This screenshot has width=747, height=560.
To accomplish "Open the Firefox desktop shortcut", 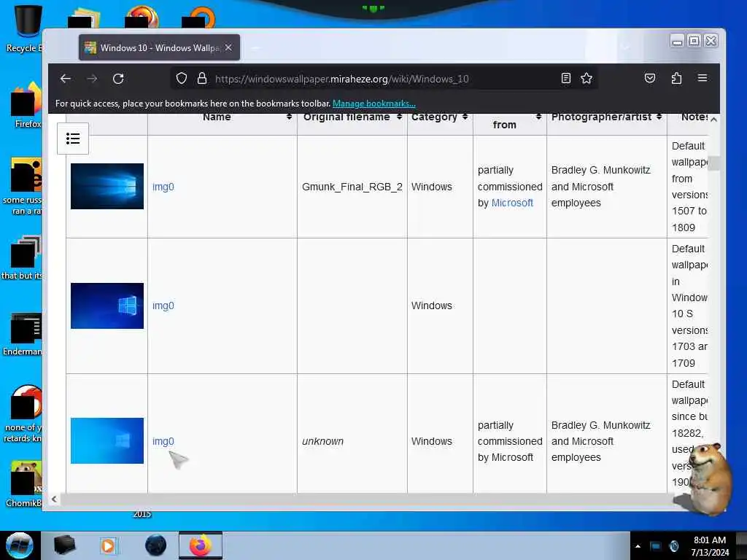I will pos(27,105).
